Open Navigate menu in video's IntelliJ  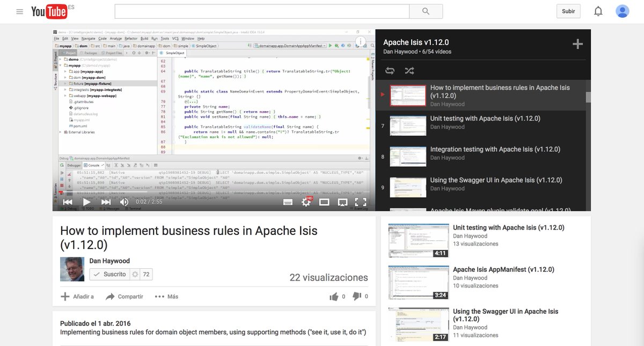(x=88, y=39)
